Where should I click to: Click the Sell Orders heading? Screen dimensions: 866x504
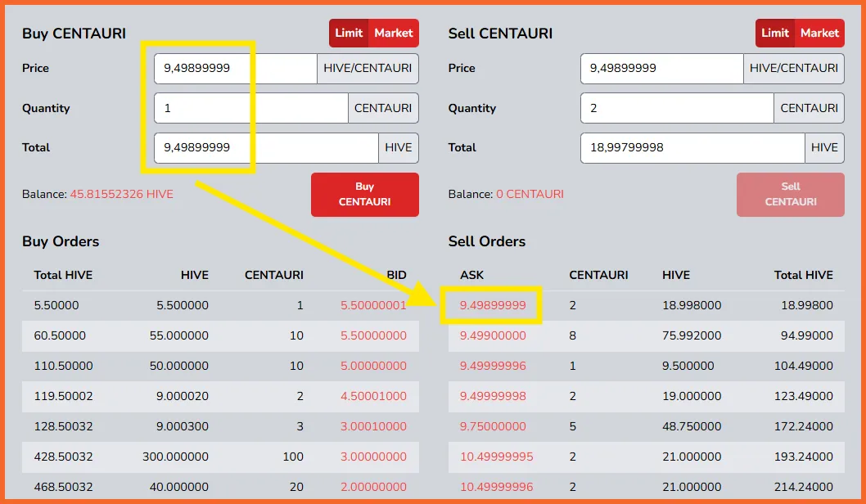point(486,242)
